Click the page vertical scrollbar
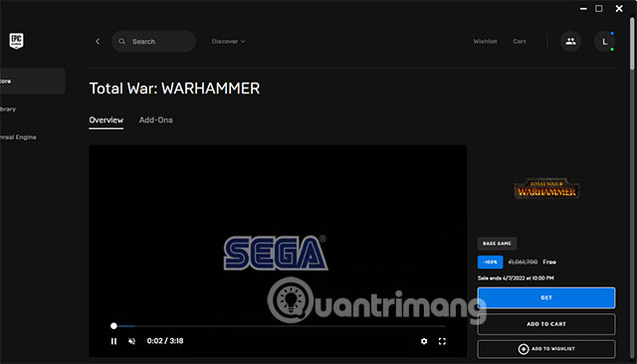This screenshot has width=637, height=364. (632, 44)
